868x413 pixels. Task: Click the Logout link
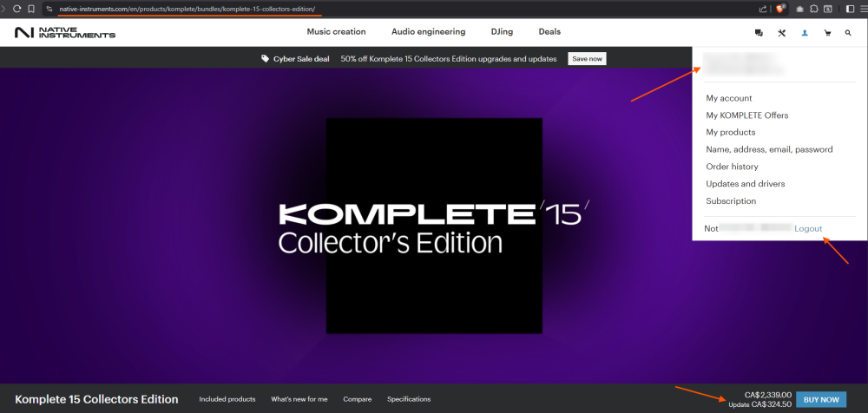808,229
